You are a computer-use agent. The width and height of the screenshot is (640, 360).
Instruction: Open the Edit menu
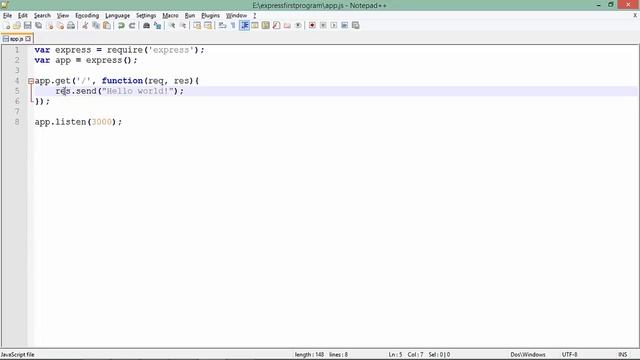click(22, 16)
